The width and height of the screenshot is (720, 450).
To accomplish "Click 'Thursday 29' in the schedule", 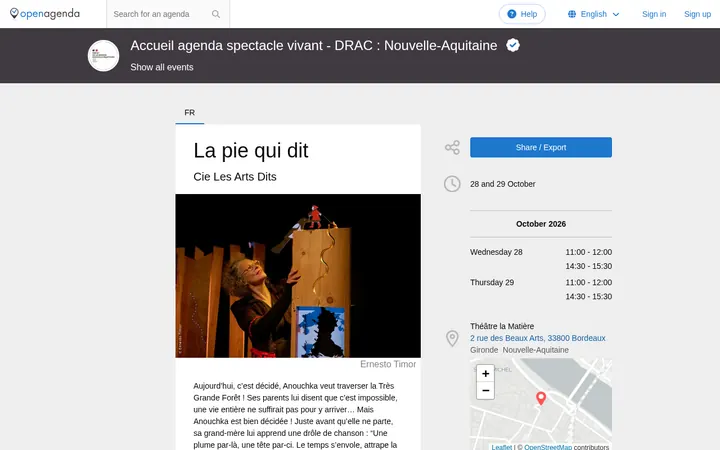I will (x=492, y=282).
